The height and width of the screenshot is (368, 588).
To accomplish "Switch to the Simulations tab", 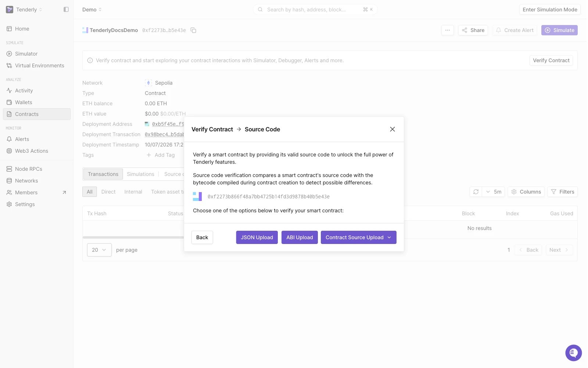I will click(140, 174).
